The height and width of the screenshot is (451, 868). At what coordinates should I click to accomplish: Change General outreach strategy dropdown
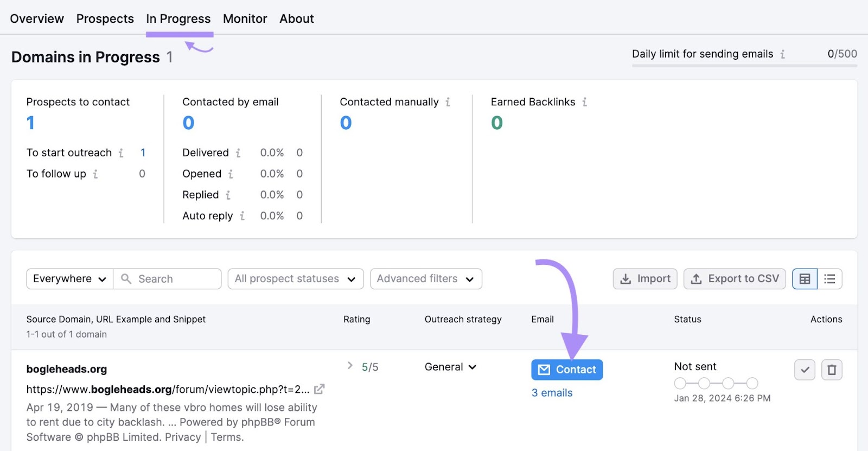[x=450, y=367]
